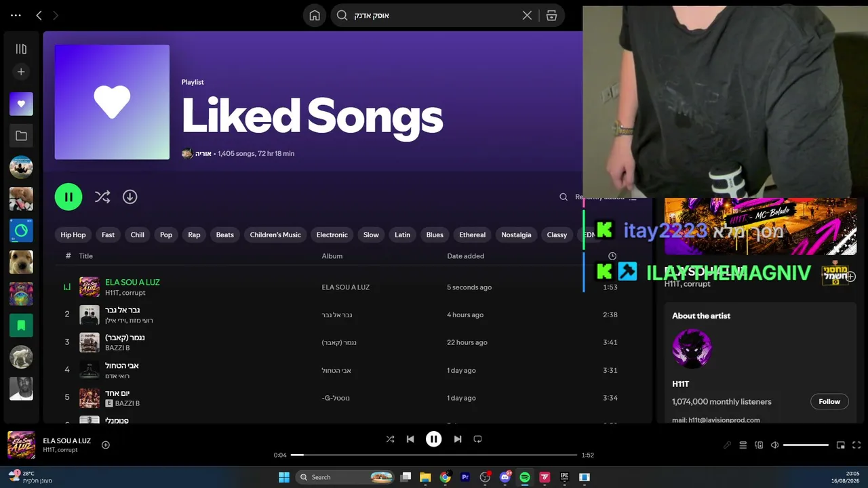This screenshot has width=868, height=488.
Task: Clear the search field text
Action: 527,16
